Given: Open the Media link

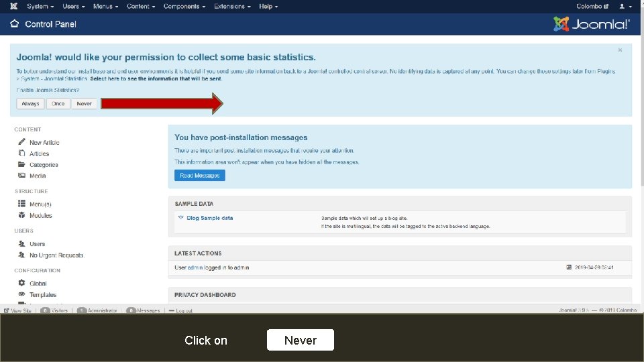Looking at the screenshot, I should pos(38,176).
